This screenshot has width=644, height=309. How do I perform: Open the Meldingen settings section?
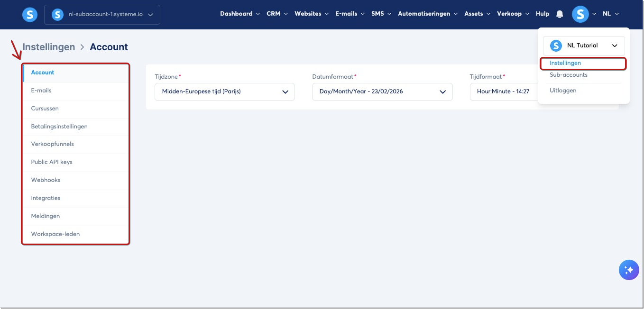(x=75, y=216)
